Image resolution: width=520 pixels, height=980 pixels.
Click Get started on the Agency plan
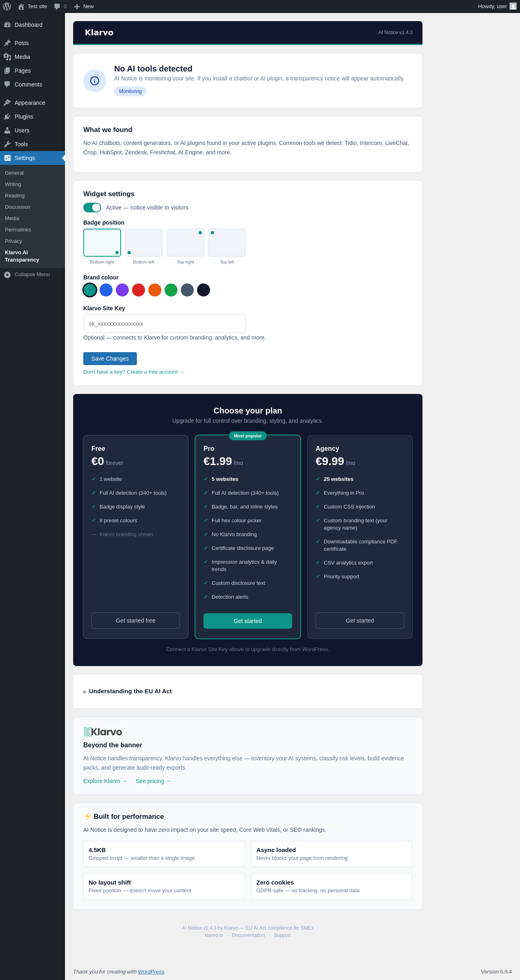pyautogui.click(x=360, y=621)
